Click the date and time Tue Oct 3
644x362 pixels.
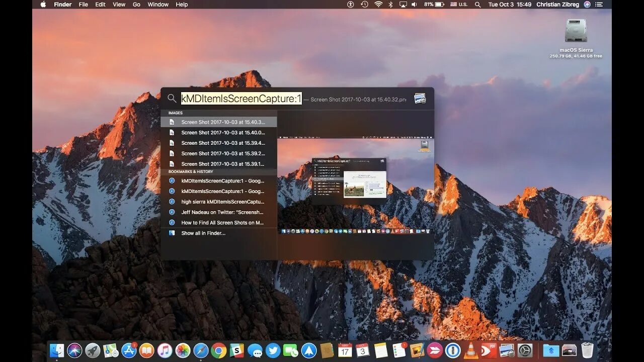coord(510,4)
